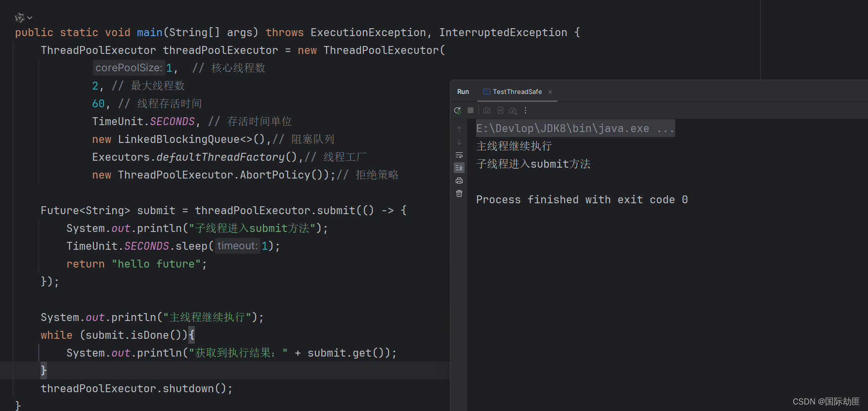868x411 pixels.
Task: Click the attach debugger arrow-into-box icon
Action: 500,110
